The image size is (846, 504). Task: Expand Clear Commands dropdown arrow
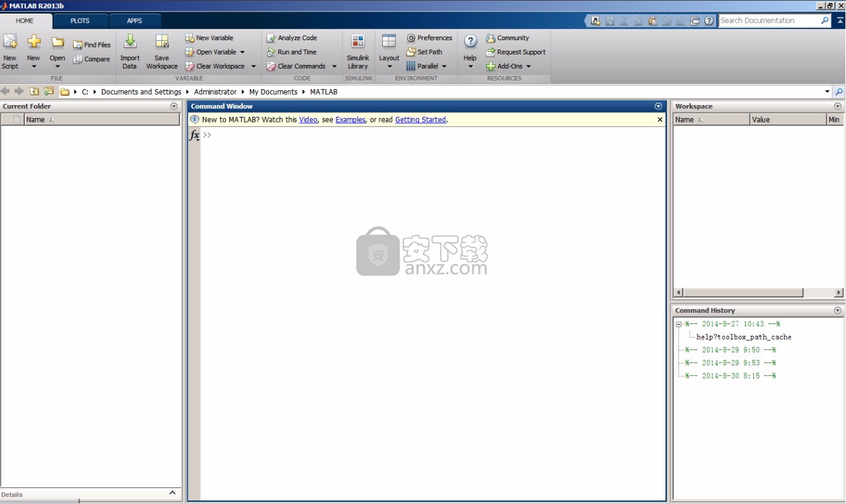(335, 66)
